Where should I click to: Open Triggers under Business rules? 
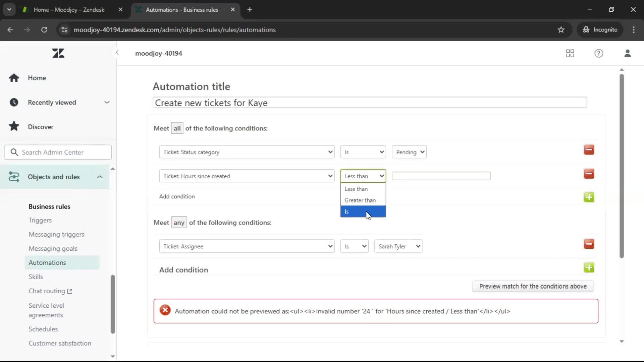[40, 220]
